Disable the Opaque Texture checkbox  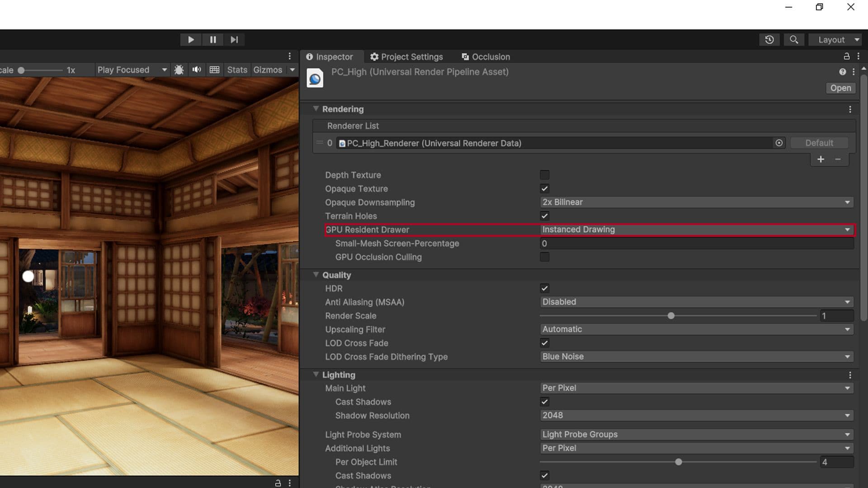pos(544,188)
